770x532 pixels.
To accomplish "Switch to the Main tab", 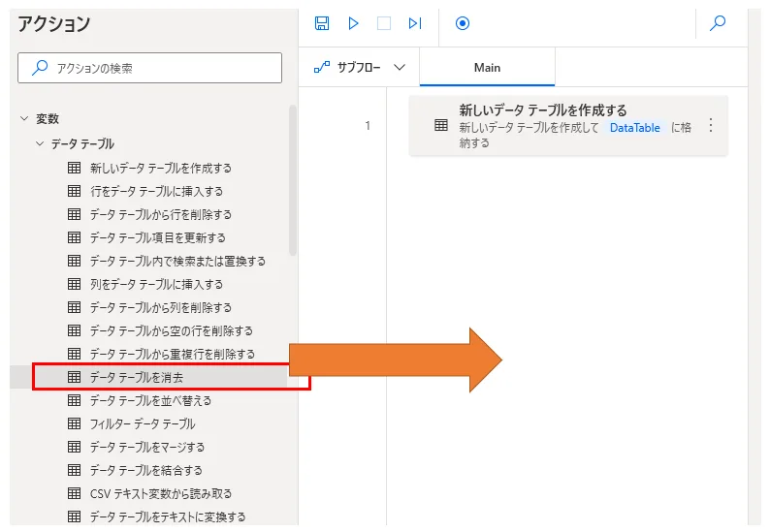I will click(487, 68).
